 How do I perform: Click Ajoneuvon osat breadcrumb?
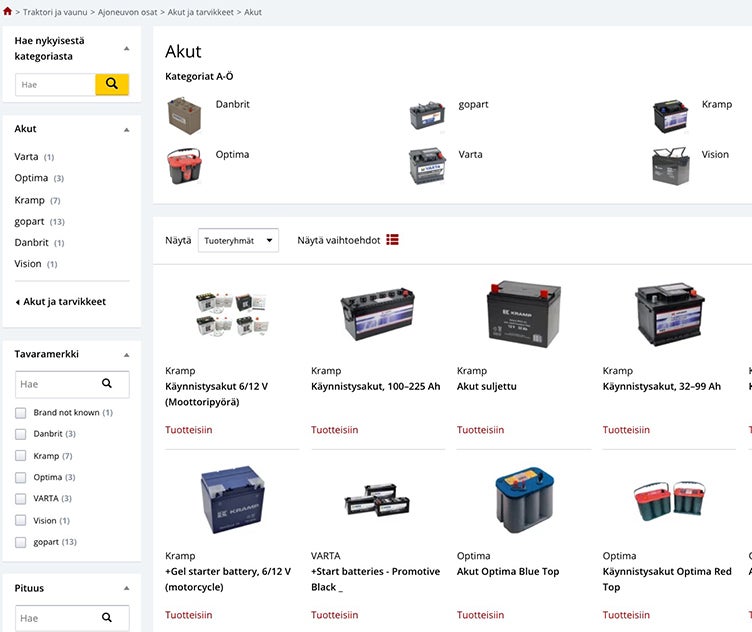128,12
